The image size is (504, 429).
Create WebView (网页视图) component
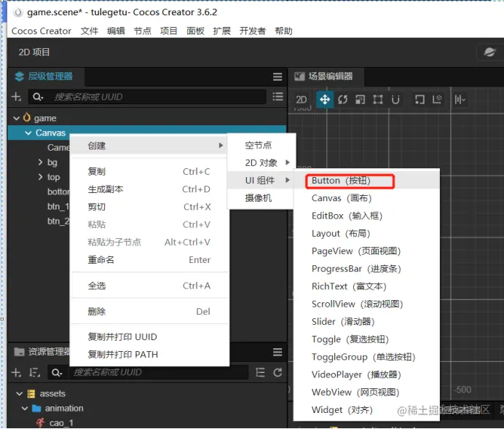point(366,393)
